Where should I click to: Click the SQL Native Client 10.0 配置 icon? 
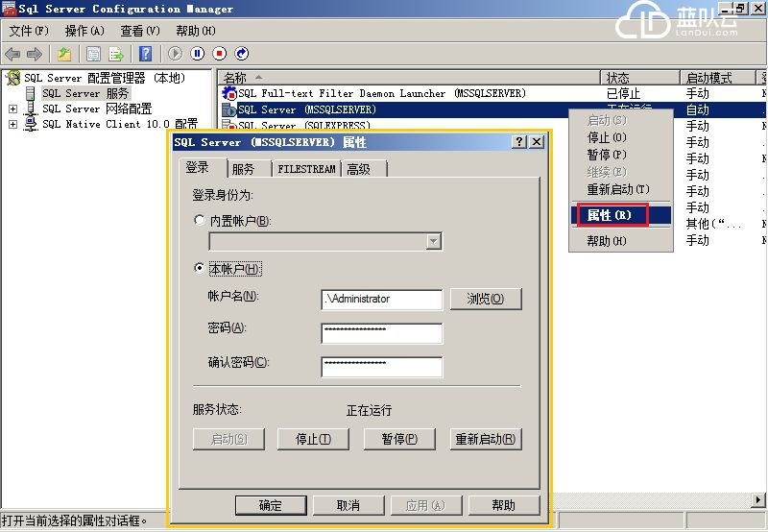tap(31, 124)
